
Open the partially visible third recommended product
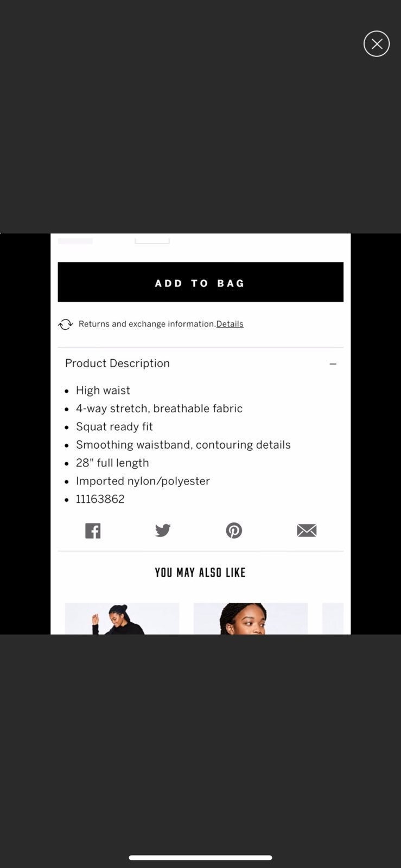[x=333, y=618]
